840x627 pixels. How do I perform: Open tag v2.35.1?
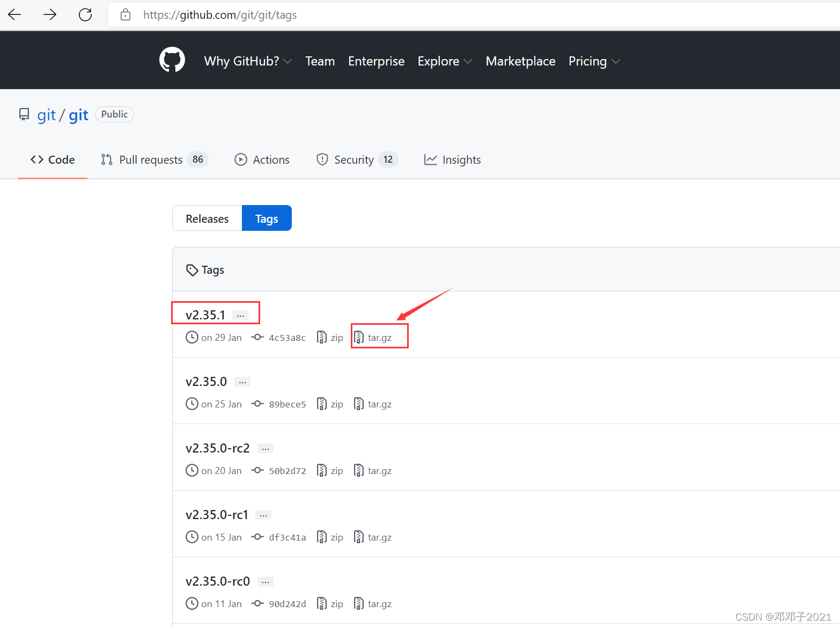tap(205, 315)
